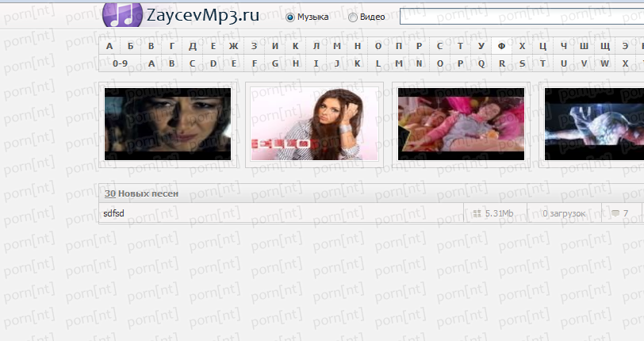Select Latin letter V in alphabet index

[x=584, y=63]
